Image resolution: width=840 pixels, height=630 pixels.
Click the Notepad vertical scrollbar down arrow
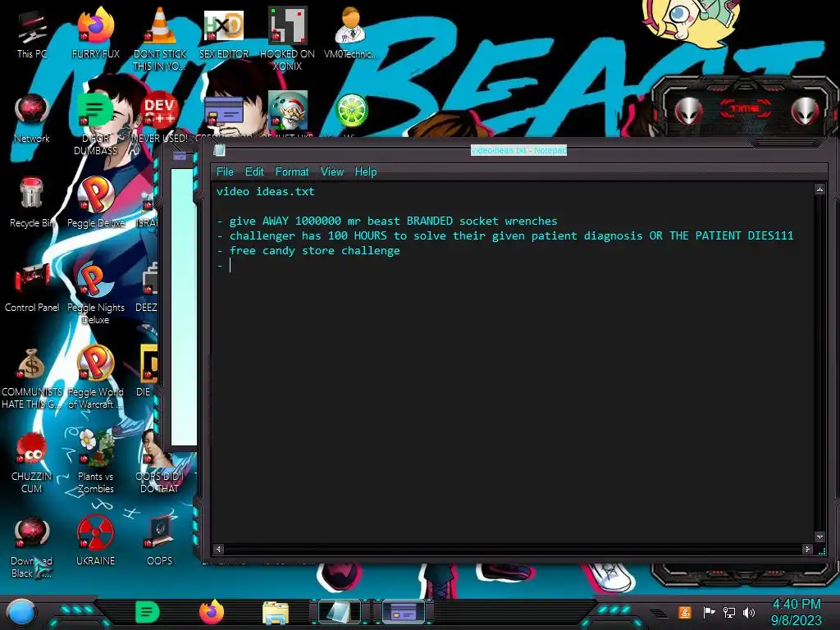point(819,536)
